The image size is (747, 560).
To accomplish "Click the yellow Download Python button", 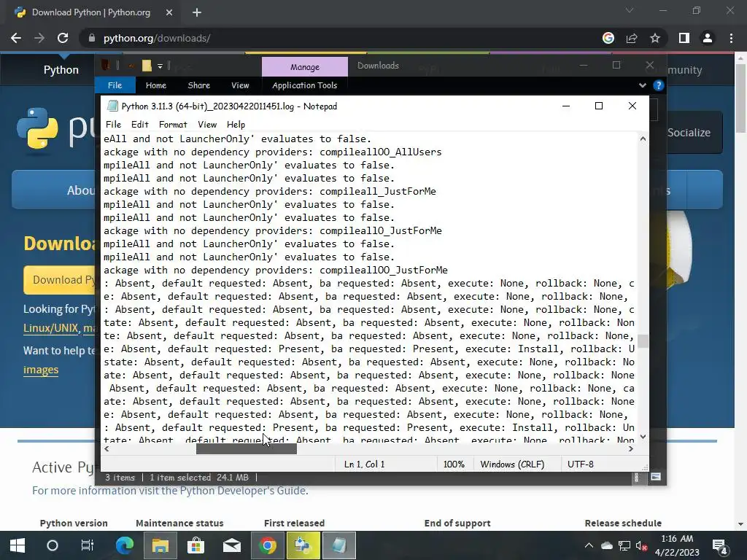I will (x=60, y=279).
